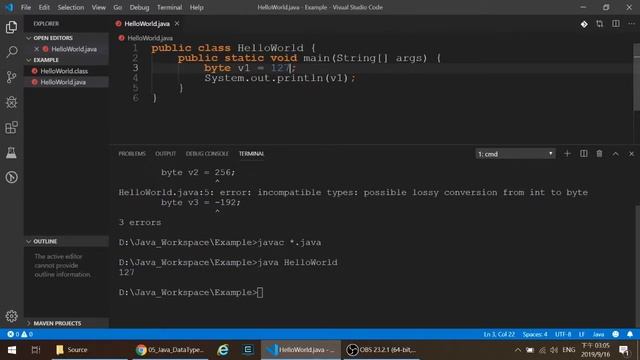Open the Help menu
This screenshot has height=360, width=640.
196,7
